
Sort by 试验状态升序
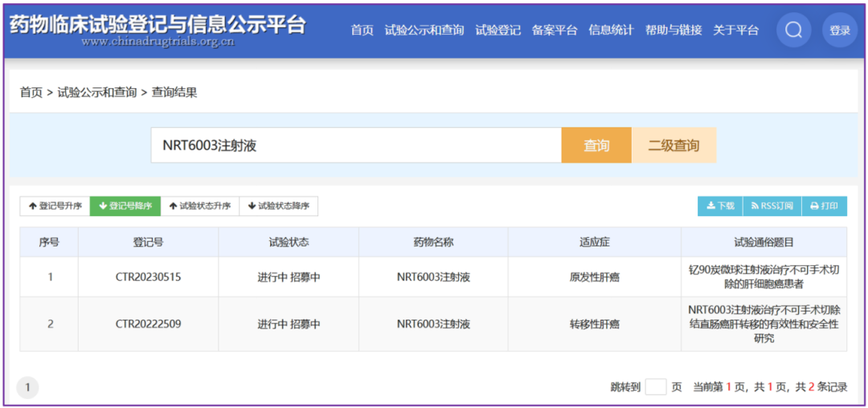200,206
